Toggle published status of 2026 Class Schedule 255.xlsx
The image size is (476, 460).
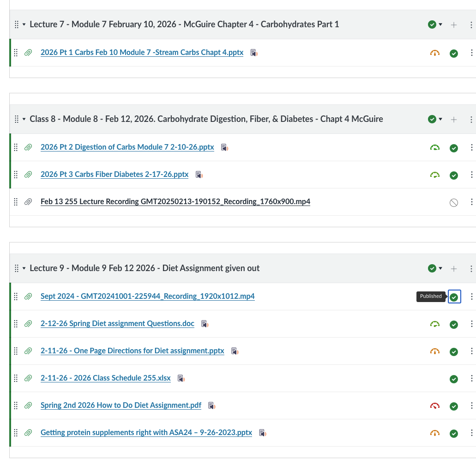tap(454, 379)
